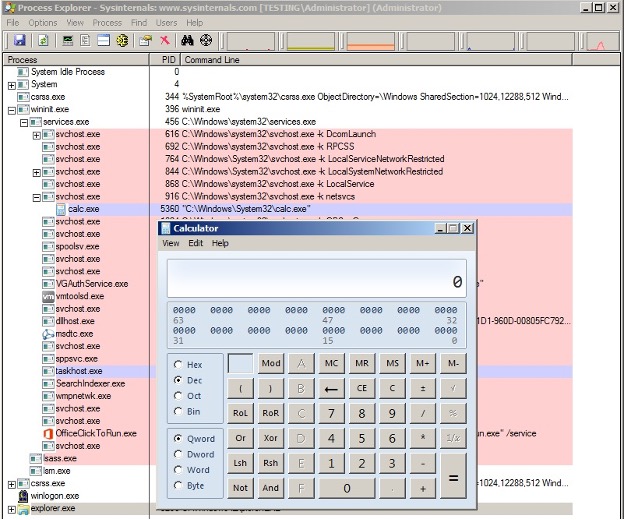Viewport: 624px width, 520px height.
Task: Expand the bottom csrss.exe node
Action: pos(12,484)
